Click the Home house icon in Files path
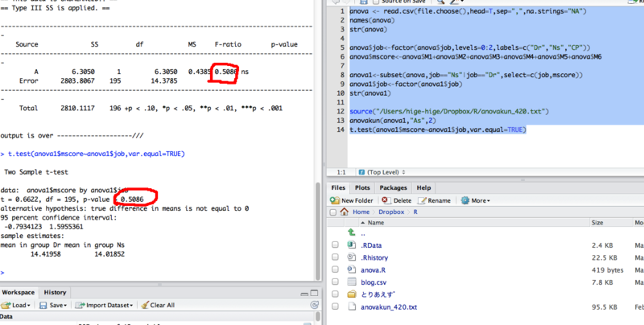This screenshot has width=644, height=325. [345, 212]
